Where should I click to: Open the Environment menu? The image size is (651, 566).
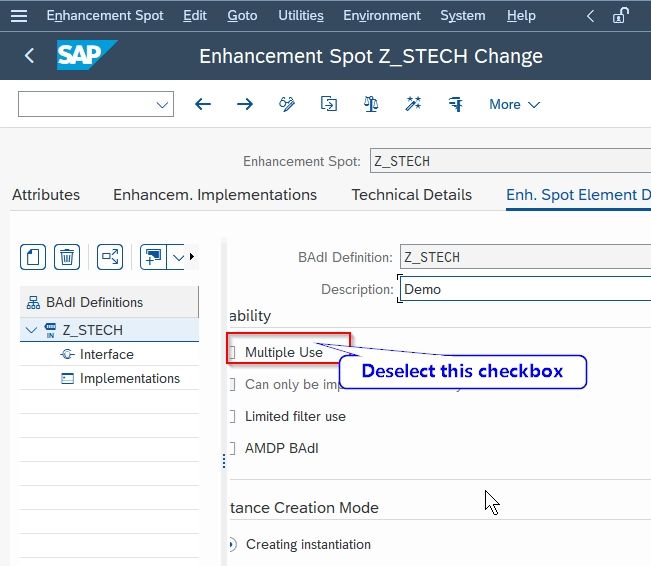382,16
